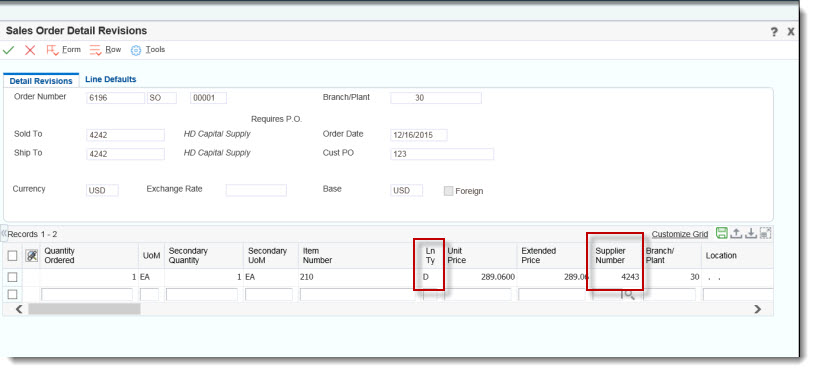815x372 pixels.
Task: Close the Sales Order Detail Revisions form
Action: click(x=791, y=32)
